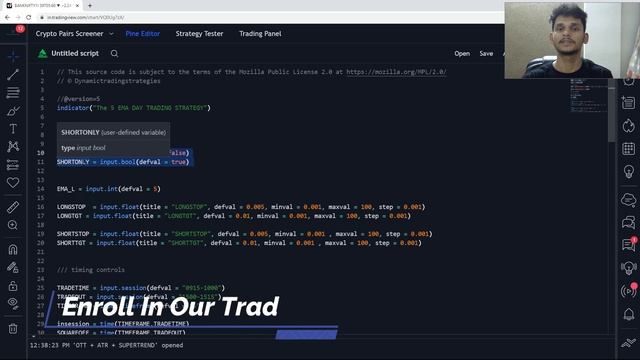Switch to the Strategy Tester tab
Image resolution: width=640 pixels, height=360 pixels.
pyautogui.click(x=199, y=34)
